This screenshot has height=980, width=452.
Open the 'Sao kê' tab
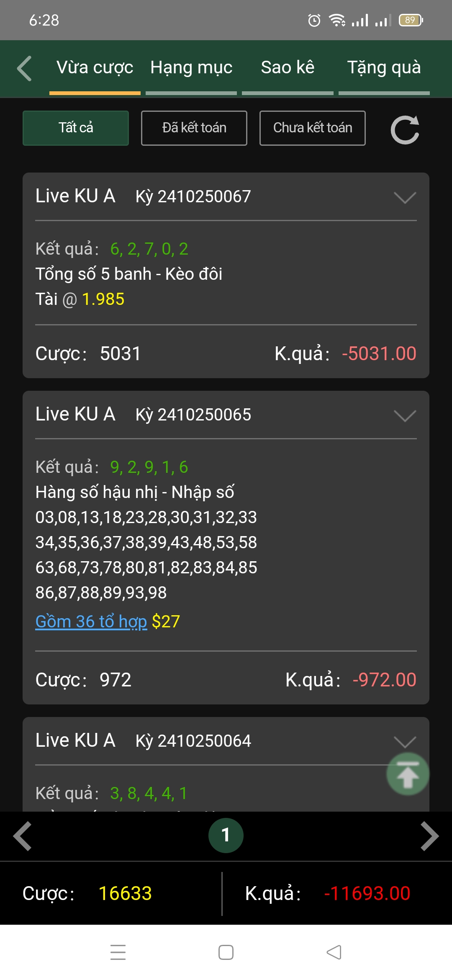288,68
